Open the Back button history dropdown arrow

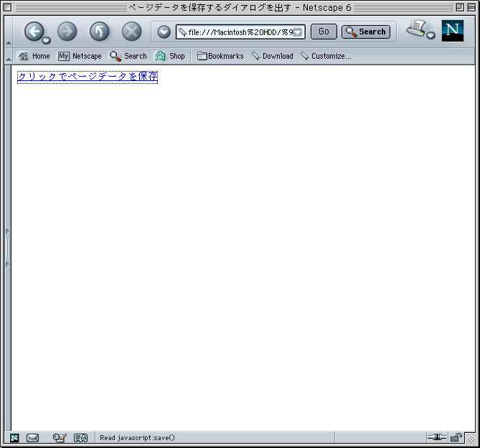click(x=46, y=40)
